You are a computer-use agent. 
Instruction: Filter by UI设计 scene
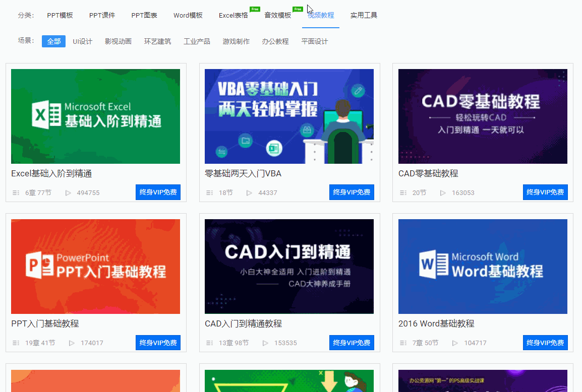pos(82,41)
